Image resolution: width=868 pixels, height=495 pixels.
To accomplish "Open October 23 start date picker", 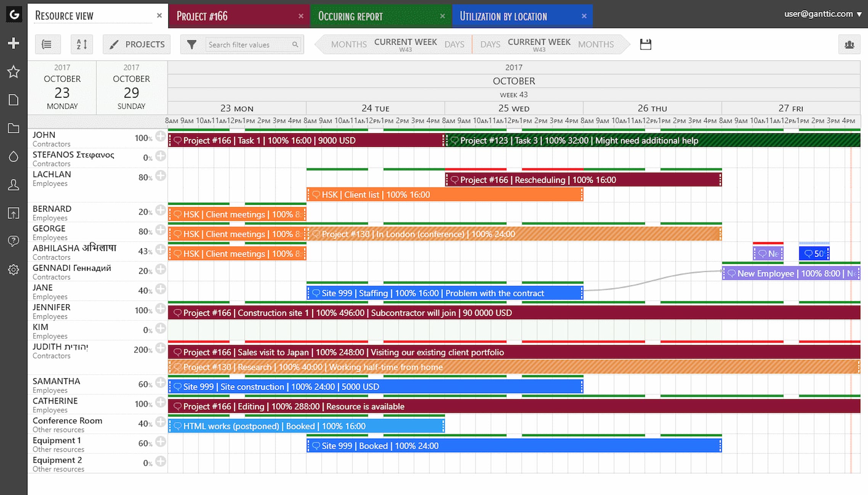I will coord(62,88).
